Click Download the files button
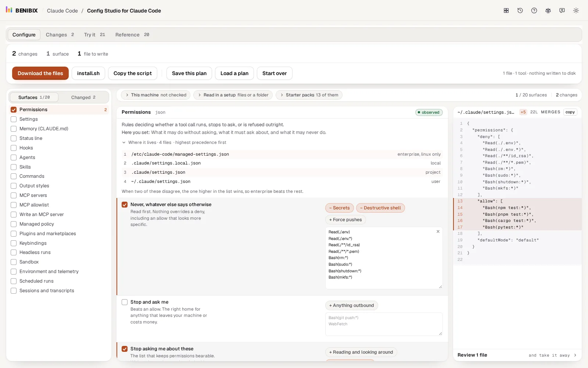588x368 pixels. (x=40, y=73)
